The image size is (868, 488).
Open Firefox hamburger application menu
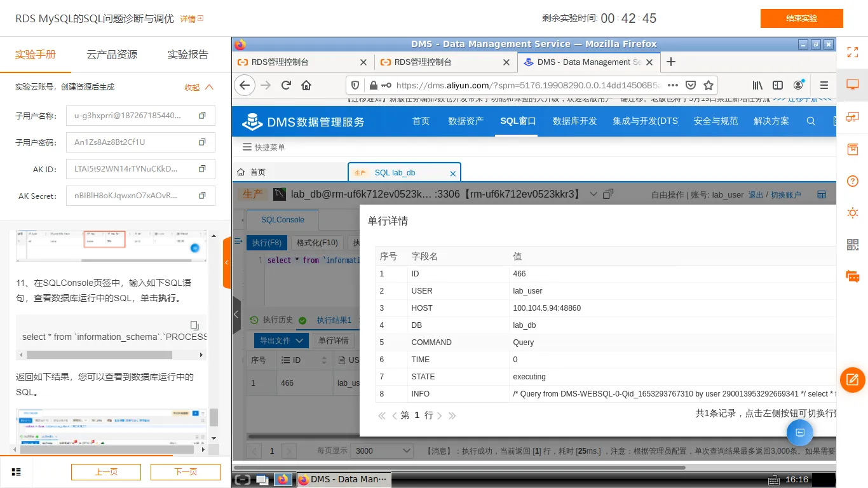point(824,85)
